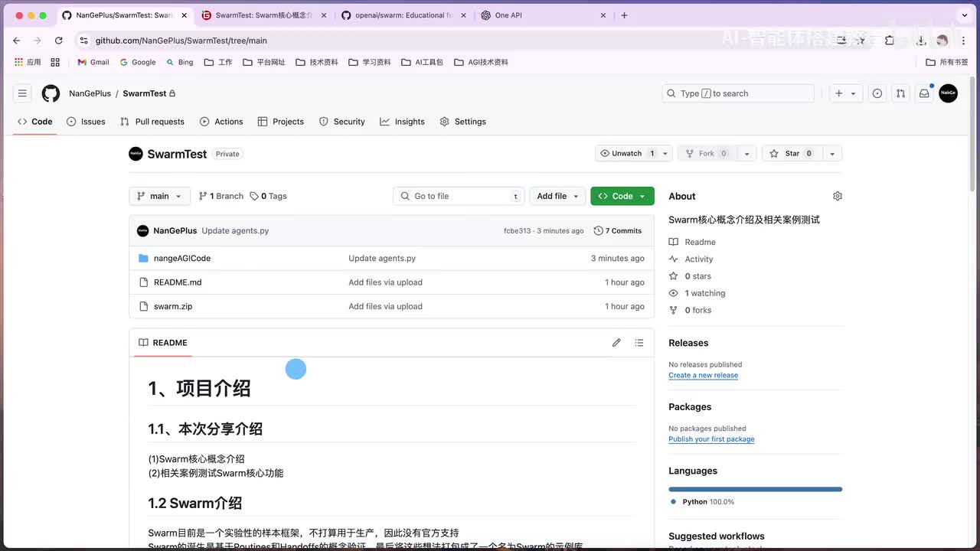Reload the page with refresh icon
Viewport: 980px width, 551px height.
pos(58,41)
